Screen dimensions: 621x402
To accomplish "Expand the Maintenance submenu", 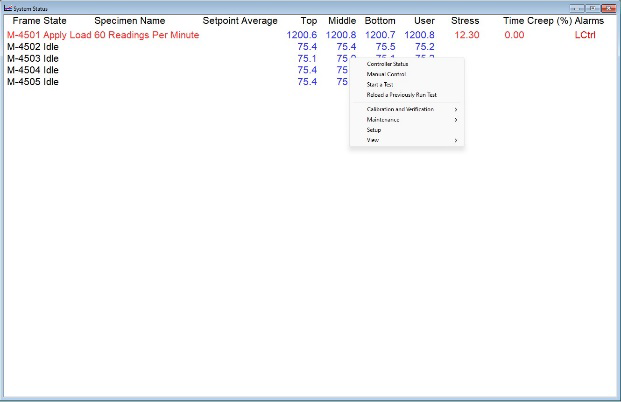I will pyautogui.click(x=407, y=120).
